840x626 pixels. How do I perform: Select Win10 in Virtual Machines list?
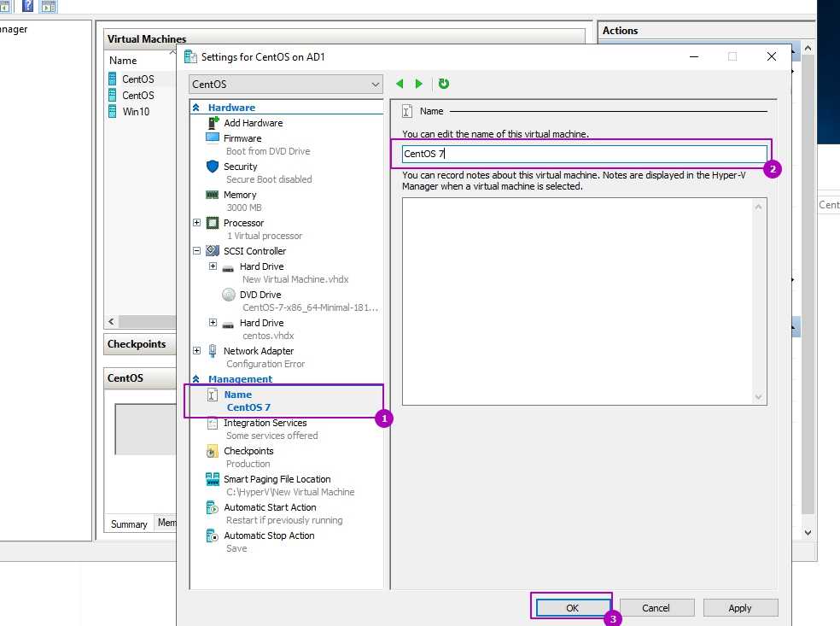[x=136, y=111]
